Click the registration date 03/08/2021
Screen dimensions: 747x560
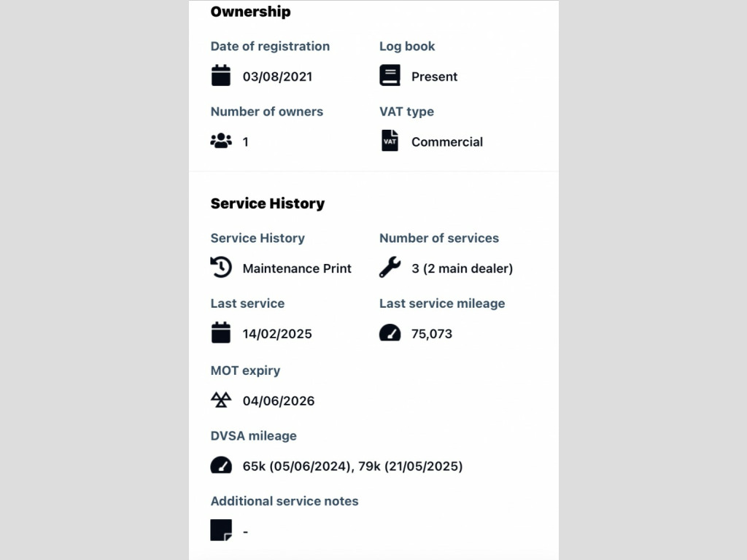pos(277,77)
